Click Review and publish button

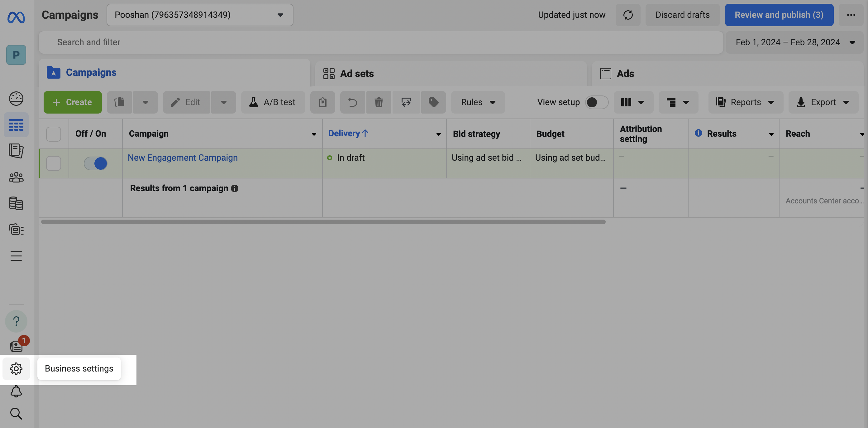[x=779, y=15]
